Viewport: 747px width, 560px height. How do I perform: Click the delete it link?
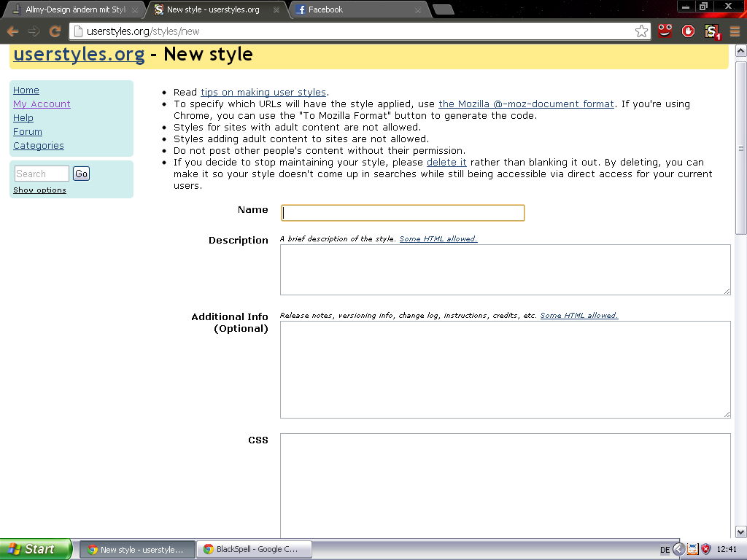point(446,162)
